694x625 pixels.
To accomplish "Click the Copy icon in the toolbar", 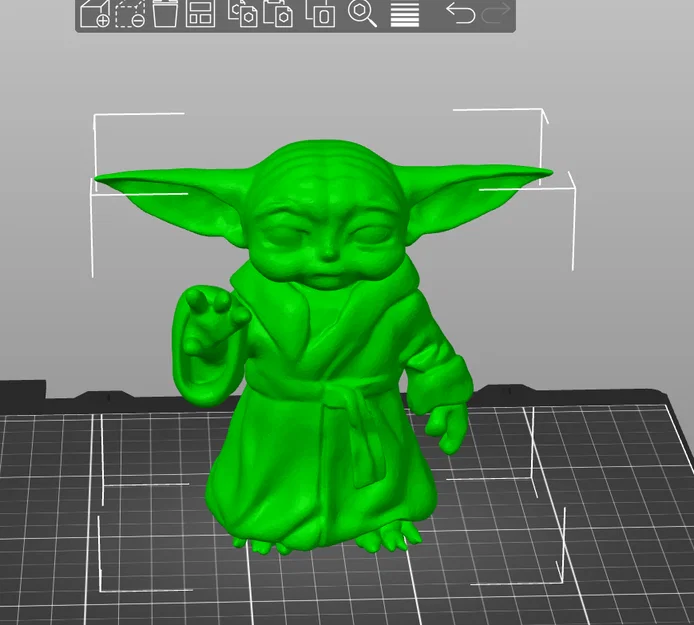I will coord(243,14).
